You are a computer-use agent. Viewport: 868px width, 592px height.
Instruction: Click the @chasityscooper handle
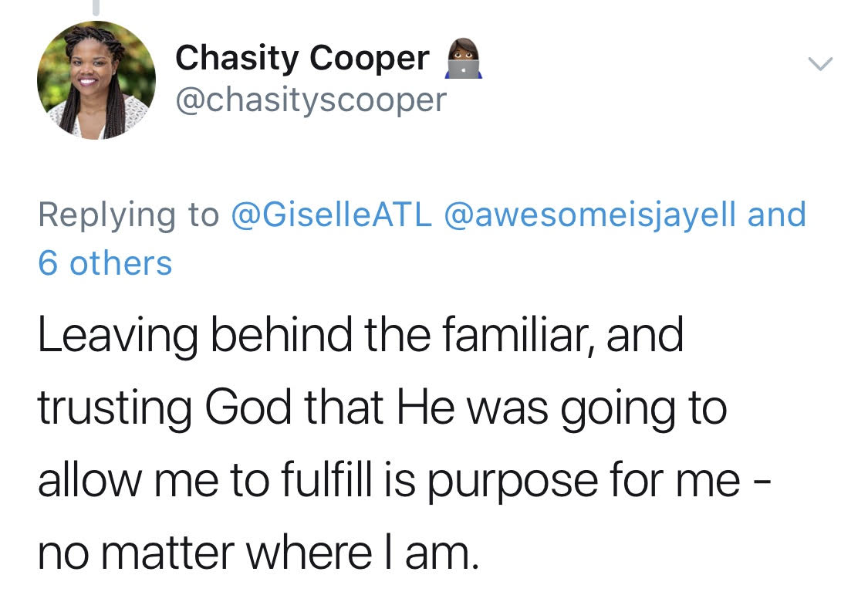pyautogui.click(x=311, y=100)
